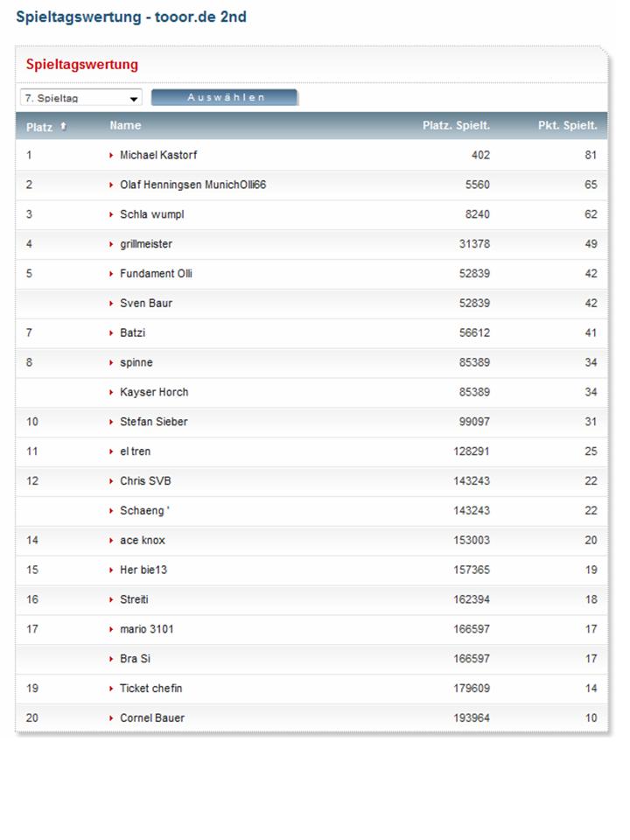Click the red arrow beside Olaf Henningsen MunichOlli66
Screen dimensions: 630x840
pyautogui.click(x=111, y=185)
